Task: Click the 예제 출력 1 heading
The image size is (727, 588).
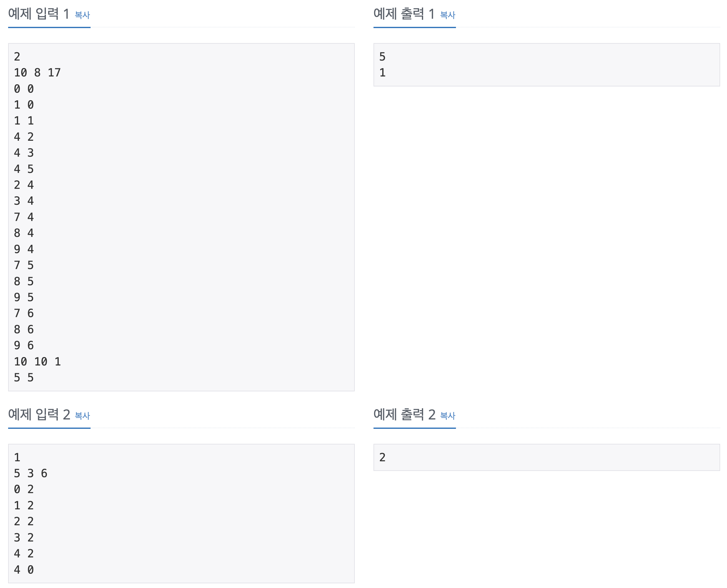Action: point(404,14)
